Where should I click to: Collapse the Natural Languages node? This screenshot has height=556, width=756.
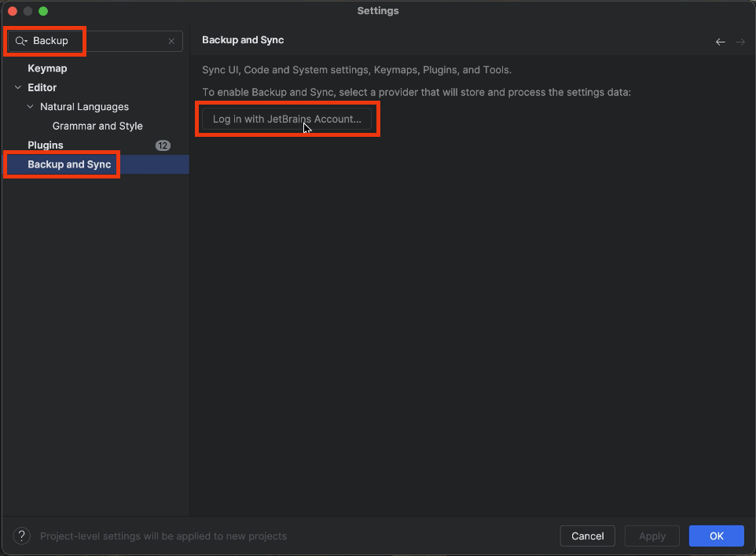31,106
